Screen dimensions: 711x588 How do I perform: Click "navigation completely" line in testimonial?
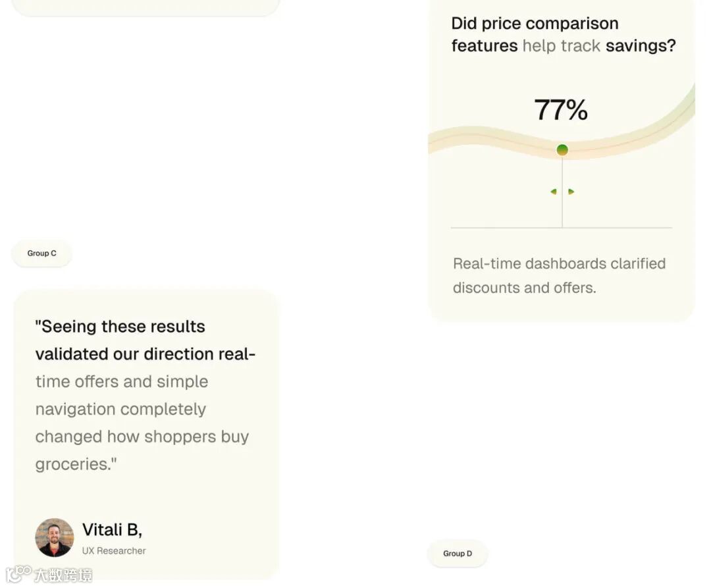point(120,410)
